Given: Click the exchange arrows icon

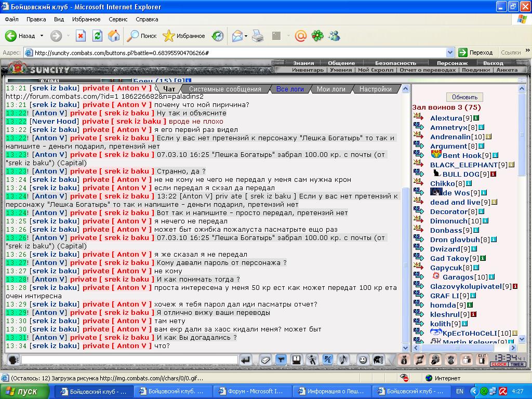Looking at the screenshot, I should (x=420, y=360).
